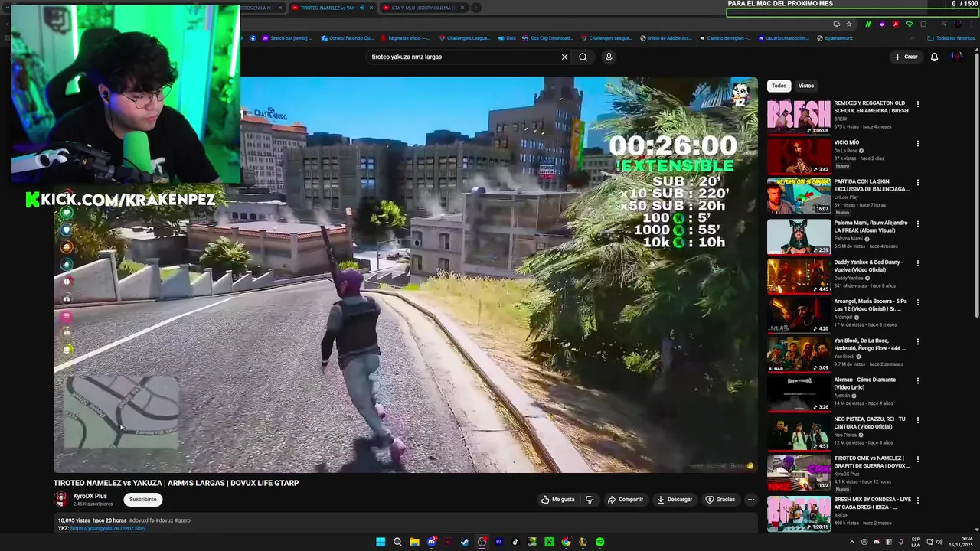Open Spotify from the taskbar
The width and height of the screenshot is (980, 551).
pos(599,542)
